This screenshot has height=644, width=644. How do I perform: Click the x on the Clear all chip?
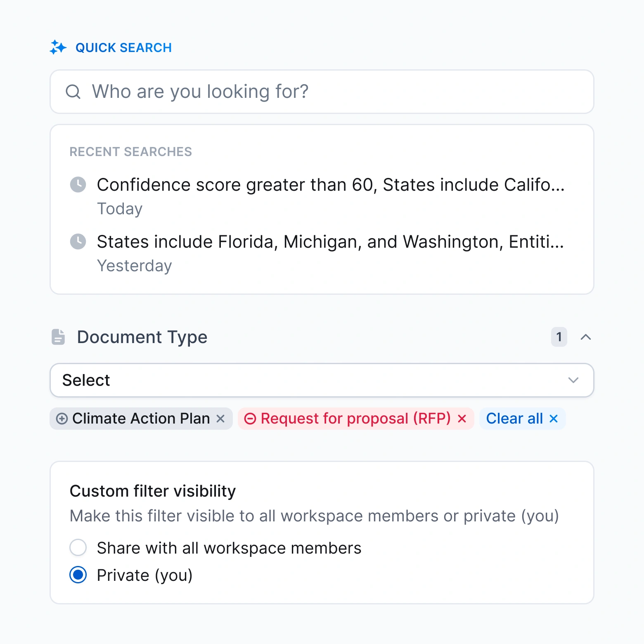(553, 418)
